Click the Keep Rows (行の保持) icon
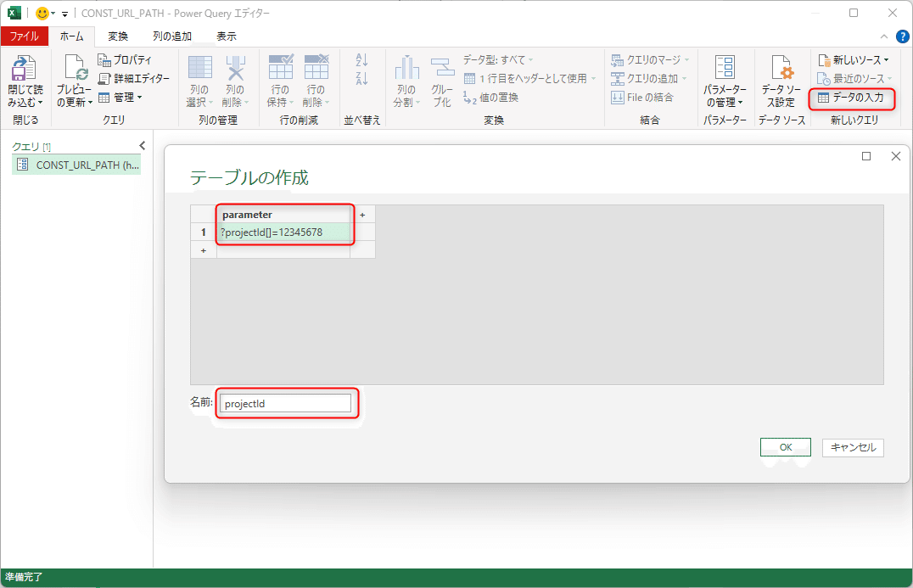The image size is (913, 588). click(x=281, y=67)
